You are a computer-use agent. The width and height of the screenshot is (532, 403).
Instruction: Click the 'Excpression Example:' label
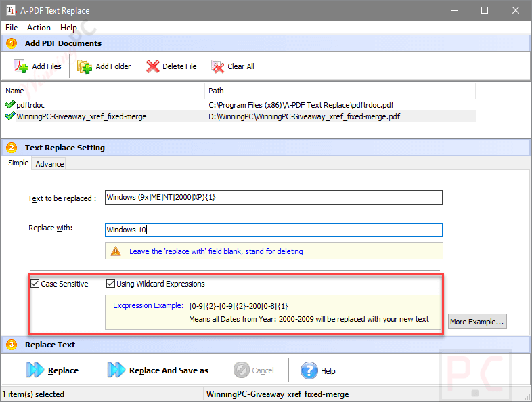click(148, 305)
